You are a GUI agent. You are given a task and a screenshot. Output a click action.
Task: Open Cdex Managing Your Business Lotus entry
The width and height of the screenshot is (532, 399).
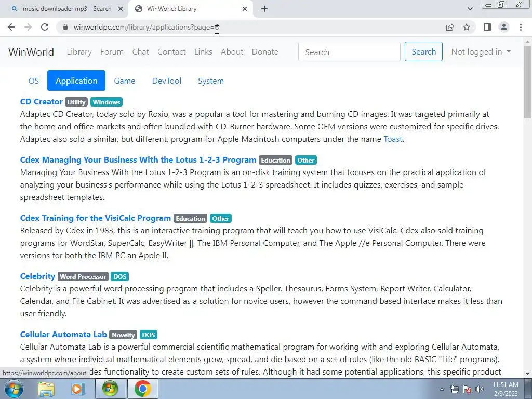(x=138, y=160)
